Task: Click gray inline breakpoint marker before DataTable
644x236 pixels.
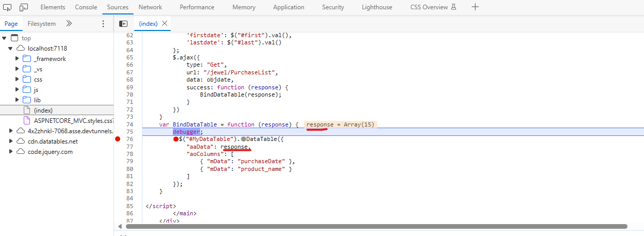Action: (243, 139)
